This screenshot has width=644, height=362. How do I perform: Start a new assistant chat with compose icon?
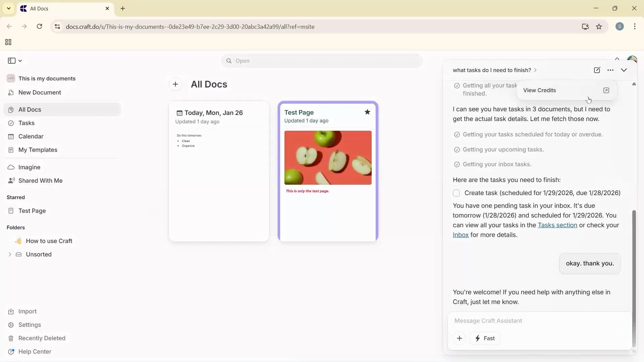[597, 70]
